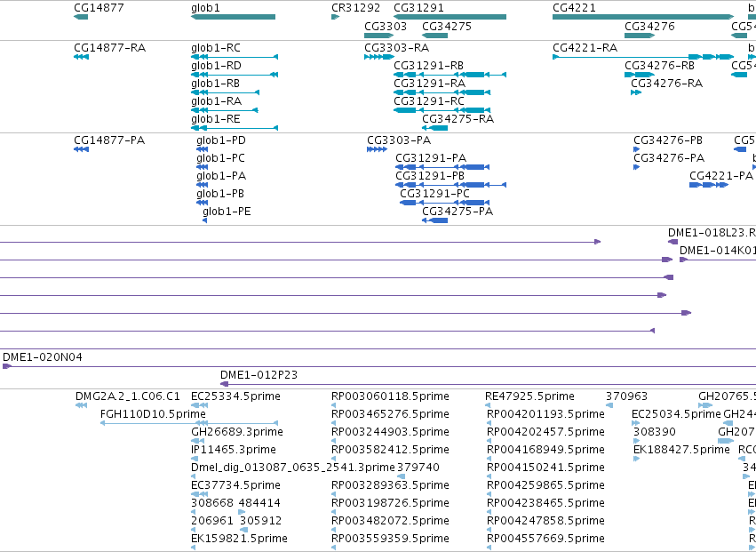The height and width of the screenshot is (552, 756).
Task: Click transcript CG4221-RA
Action: [643, 57]
